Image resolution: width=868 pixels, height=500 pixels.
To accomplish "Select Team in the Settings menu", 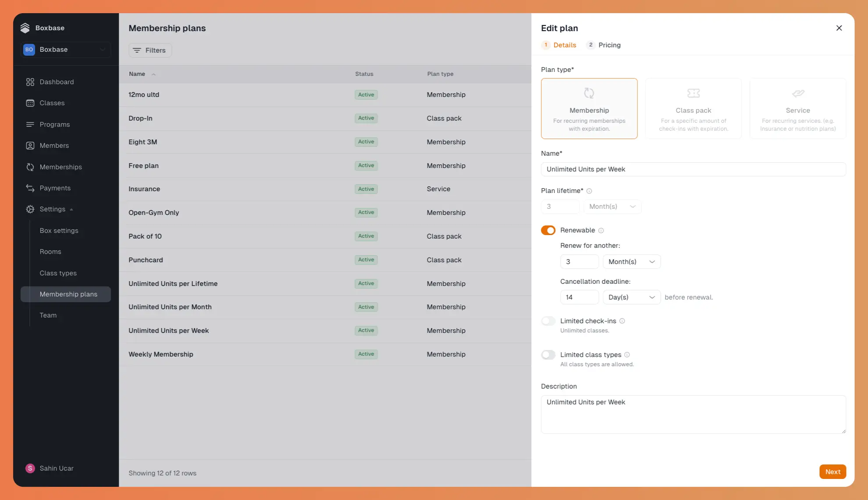I will (x=48, y=315).
